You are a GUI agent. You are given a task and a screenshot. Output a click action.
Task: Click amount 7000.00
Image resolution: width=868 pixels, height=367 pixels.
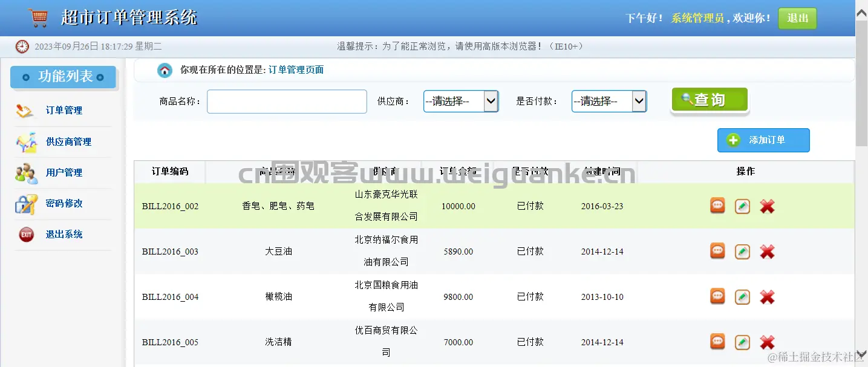coord(458,342)
